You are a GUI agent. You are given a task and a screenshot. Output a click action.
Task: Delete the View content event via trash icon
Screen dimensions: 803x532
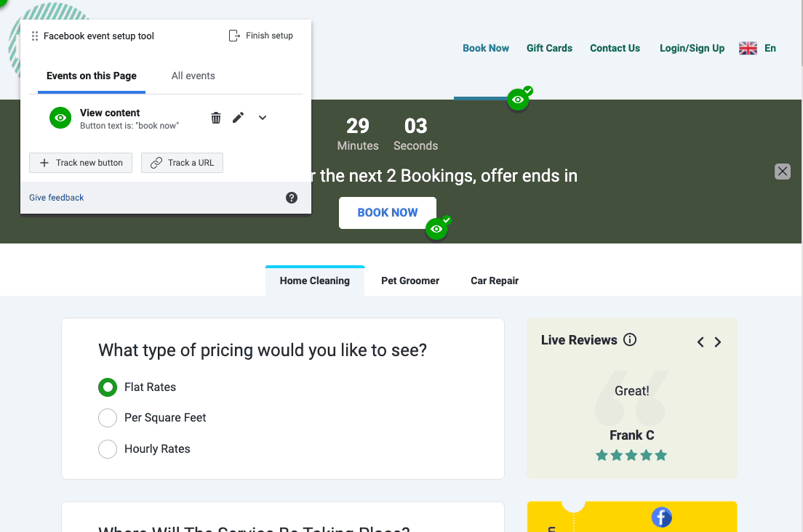click(216, 118)
